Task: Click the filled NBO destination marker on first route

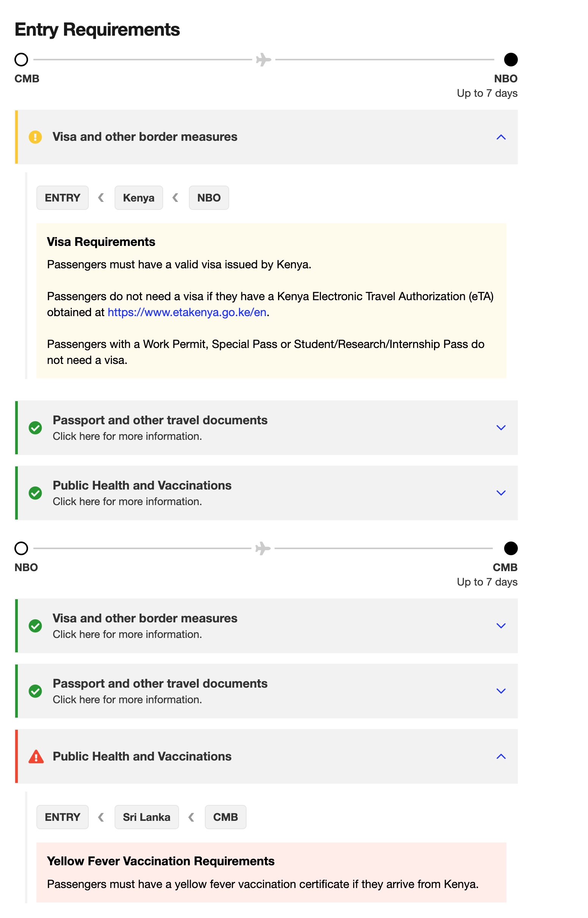Action: tap(511, 60)
